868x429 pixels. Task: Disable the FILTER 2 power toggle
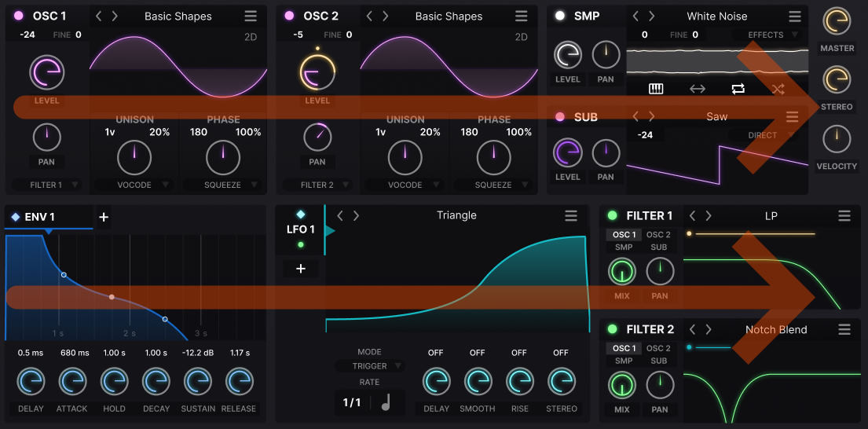point(613,330)
